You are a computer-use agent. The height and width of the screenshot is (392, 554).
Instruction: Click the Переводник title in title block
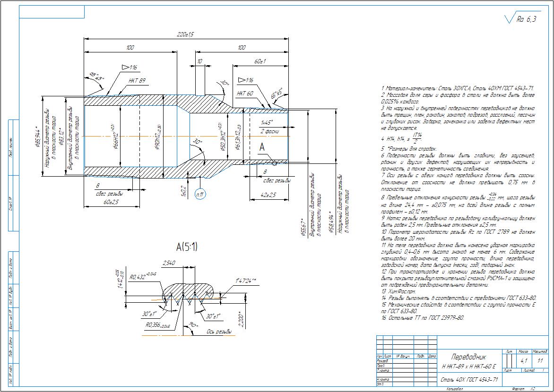[469, 357]
